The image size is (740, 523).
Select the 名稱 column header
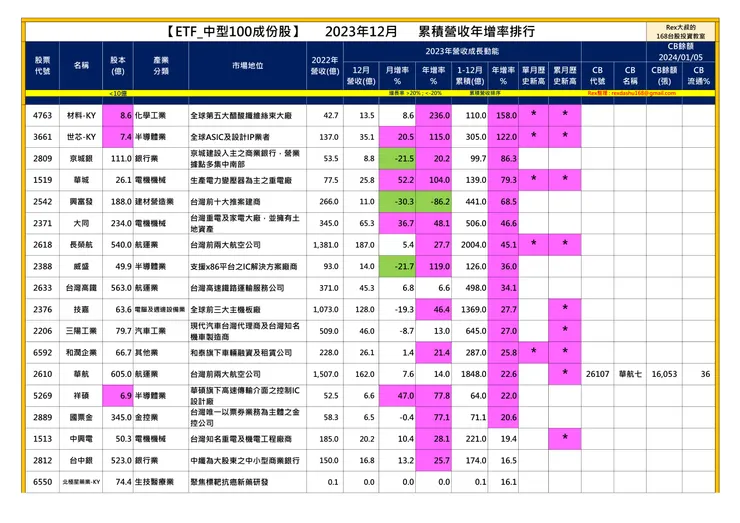coord(81,65)
